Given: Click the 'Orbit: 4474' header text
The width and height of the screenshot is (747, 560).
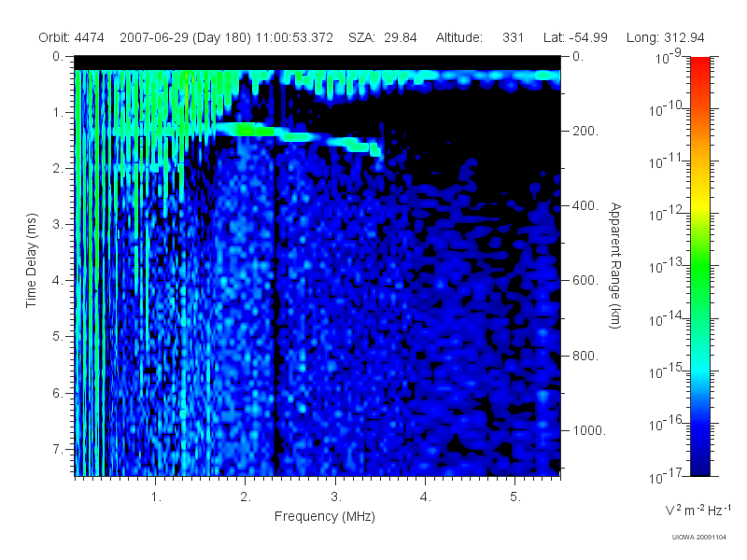Looking at the screenshot, I should coord(71,37).
